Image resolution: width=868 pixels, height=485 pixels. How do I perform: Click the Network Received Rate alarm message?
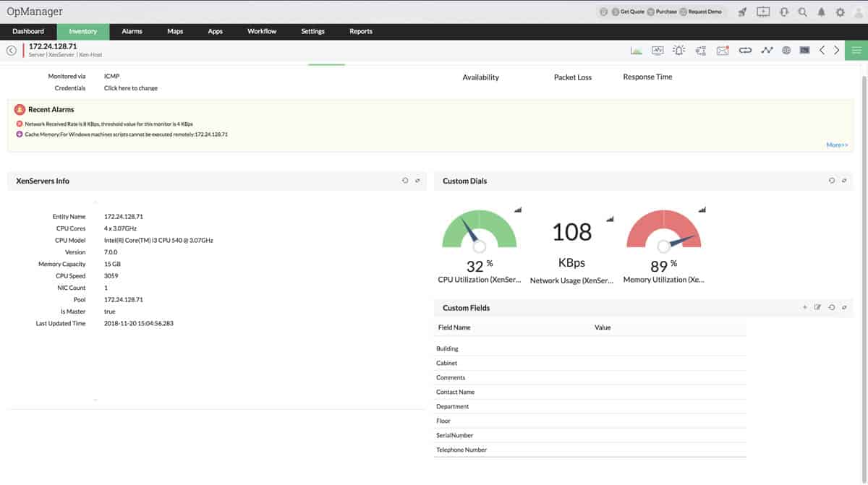click(x=109, y=124)
